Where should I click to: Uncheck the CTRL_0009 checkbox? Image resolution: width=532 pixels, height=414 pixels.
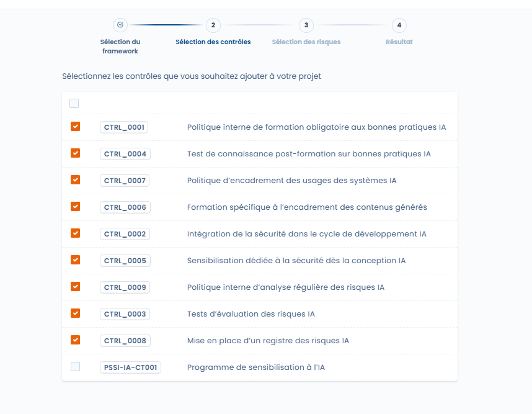point(75,287)
